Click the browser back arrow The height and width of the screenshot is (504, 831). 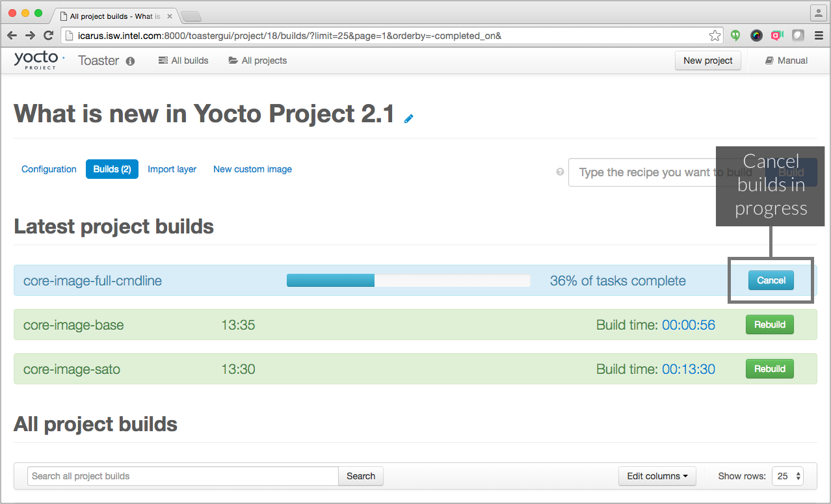click(12, 36)
